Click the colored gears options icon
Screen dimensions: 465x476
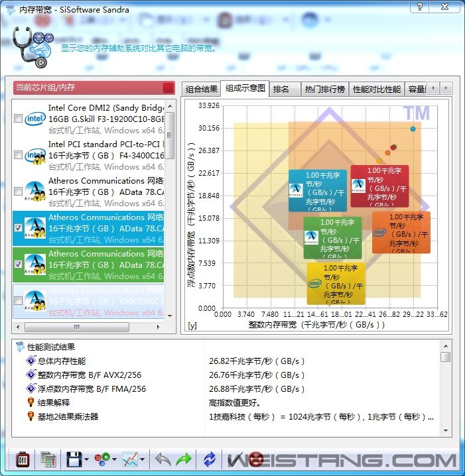tap(102, 459)
